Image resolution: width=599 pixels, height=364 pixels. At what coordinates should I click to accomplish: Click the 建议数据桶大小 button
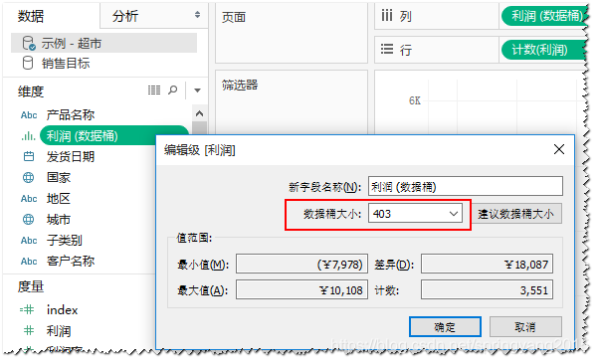[x=515, y=214]
